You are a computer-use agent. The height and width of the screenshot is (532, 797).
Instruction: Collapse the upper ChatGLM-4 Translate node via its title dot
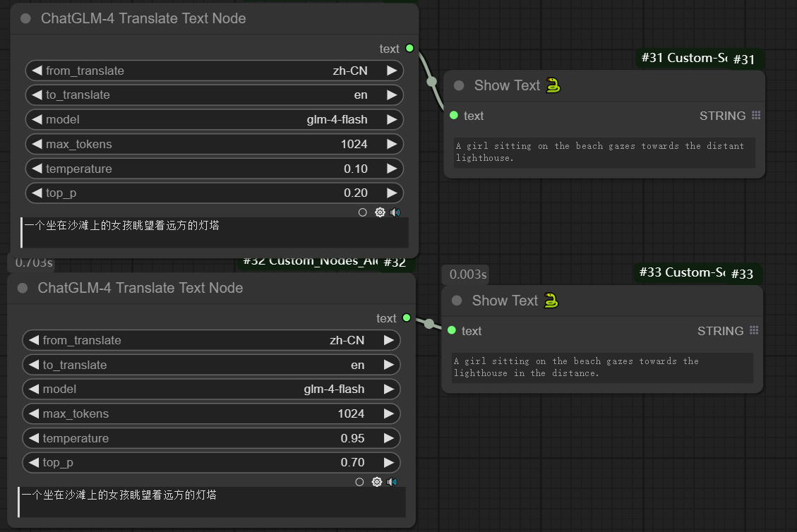(26, 19)
